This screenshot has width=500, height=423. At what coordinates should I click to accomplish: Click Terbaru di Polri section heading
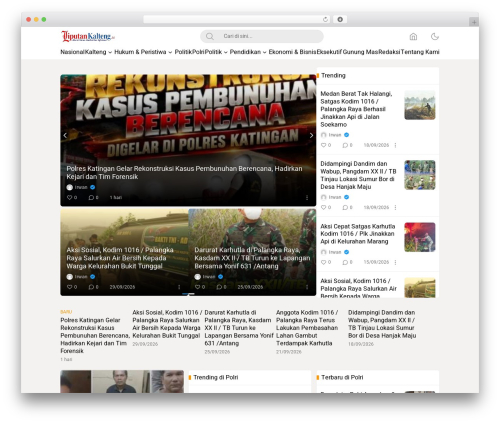(342, 377)
